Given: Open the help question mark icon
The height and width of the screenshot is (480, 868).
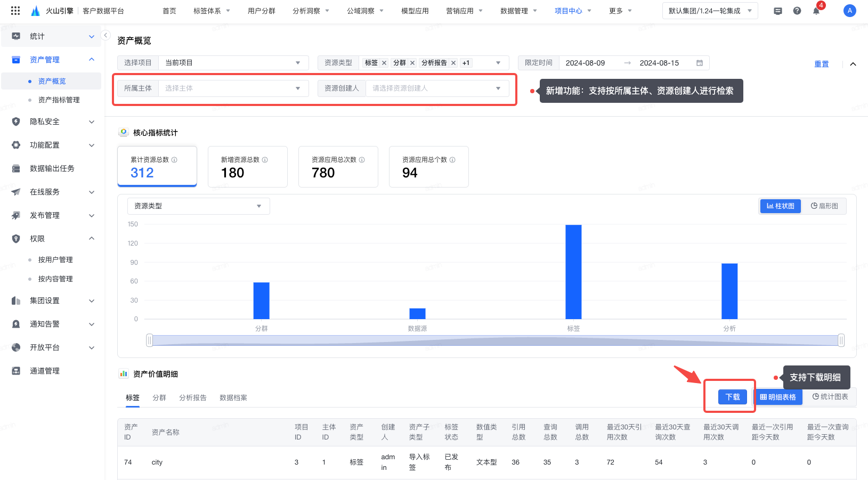Looking at the screenshot, I should [x=797, y=11].
